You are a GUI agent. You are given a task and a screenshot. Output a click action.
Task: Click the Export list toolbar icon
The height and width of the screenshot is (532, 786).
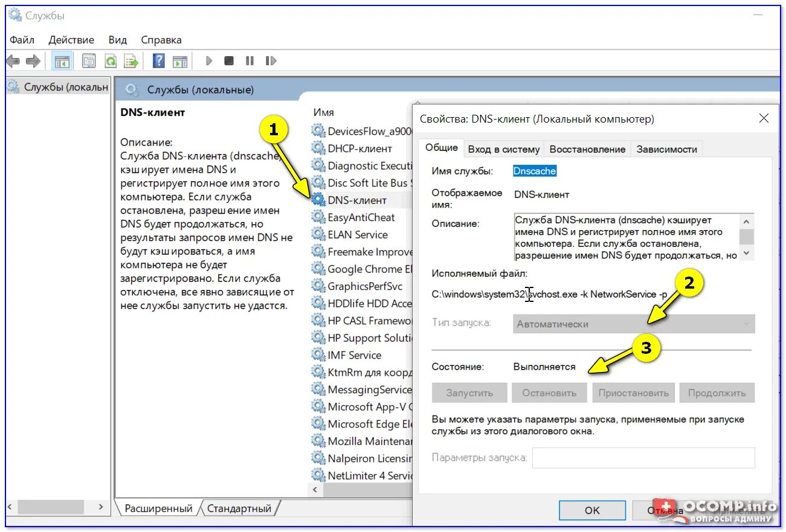pos(130,61)
